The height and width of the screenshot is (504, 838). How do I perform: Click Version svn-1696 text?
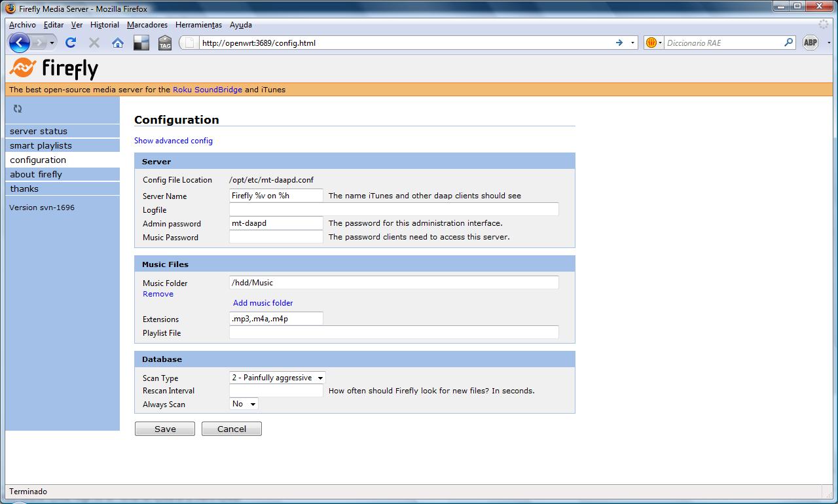click(42, 207)
